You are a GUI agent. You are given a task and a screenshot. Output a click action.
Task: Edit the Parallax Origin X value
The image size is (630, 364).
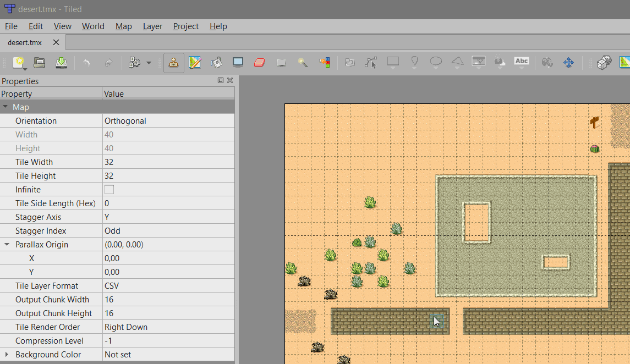point(168,258)
